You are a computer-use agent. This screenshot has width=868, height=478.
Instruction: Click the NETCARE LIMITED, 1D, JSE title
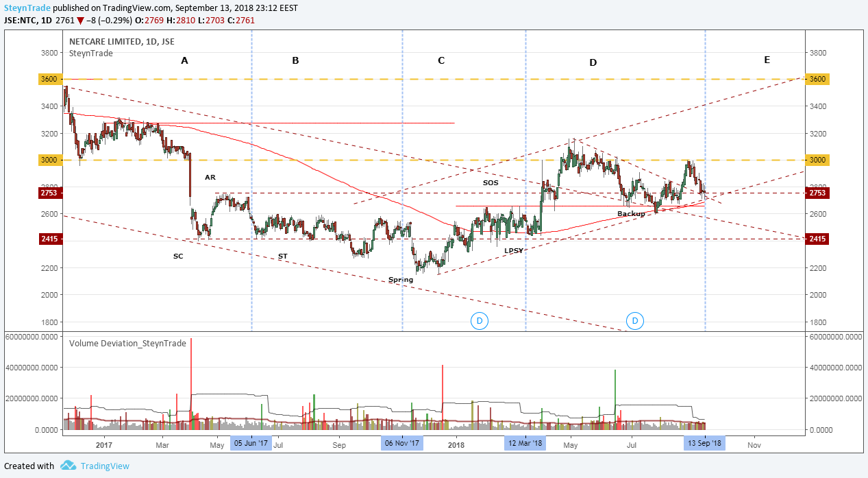(x=122, y=41)
